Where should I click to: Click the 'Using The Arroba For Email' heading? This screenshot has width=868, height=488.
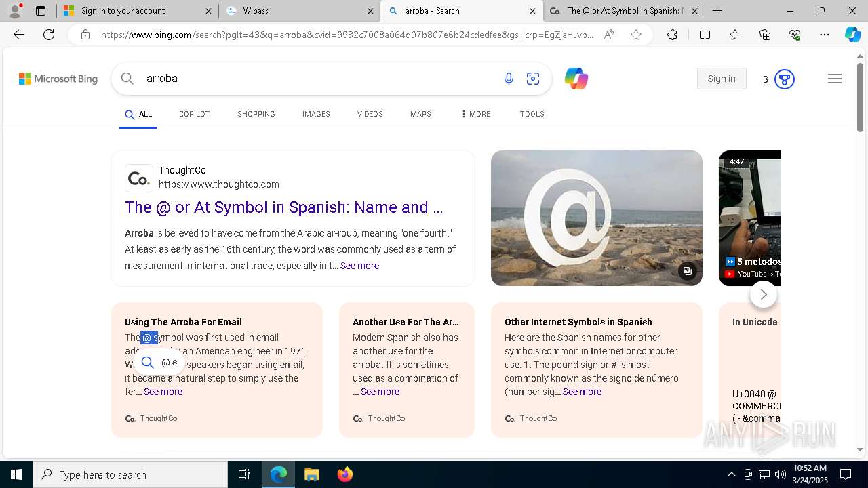tap(183, 322)
